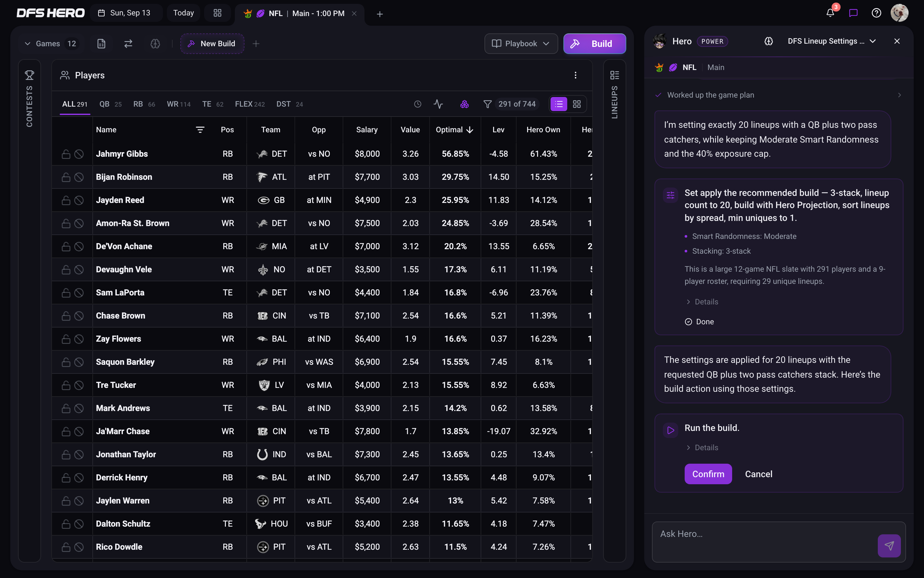Sort by the Optimal column header
Screen dimensions: 924x578
[x=454, y=130]
